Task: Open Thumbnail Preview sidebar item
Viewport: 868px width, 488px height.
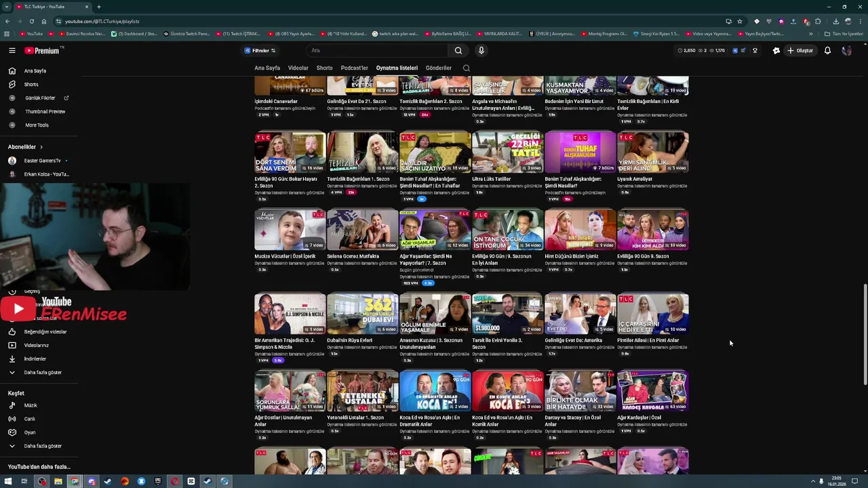Action: tap(45, 111)
